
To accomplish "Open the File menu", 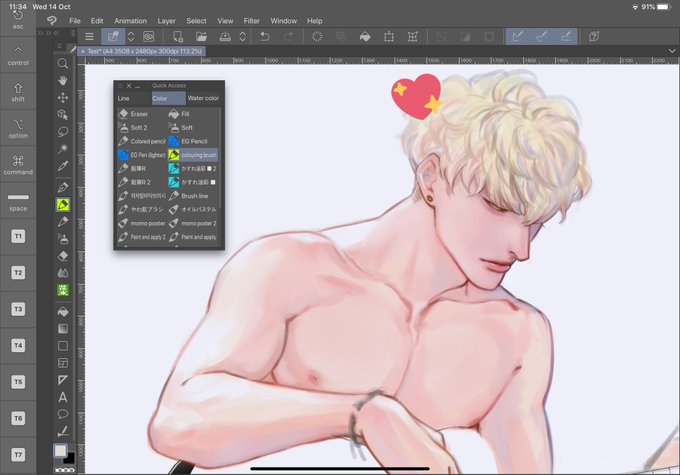I will coord(75,21).
